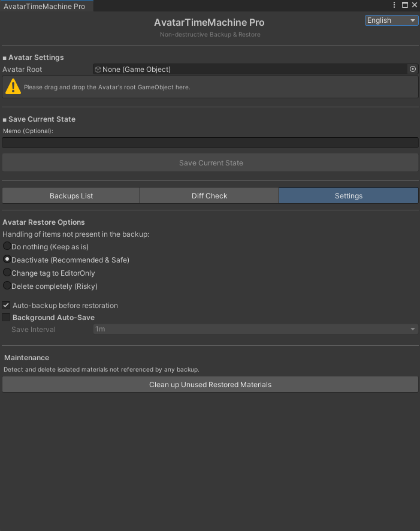Click the Avatar Root object picker circle
Screen dimensions: 420x531
pos(413,69)
